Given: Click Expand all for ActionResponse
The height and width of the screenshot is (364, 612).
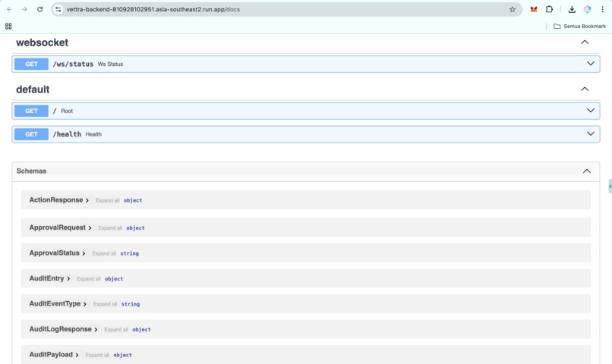Looking at the screenshot, I should [107, 200].
